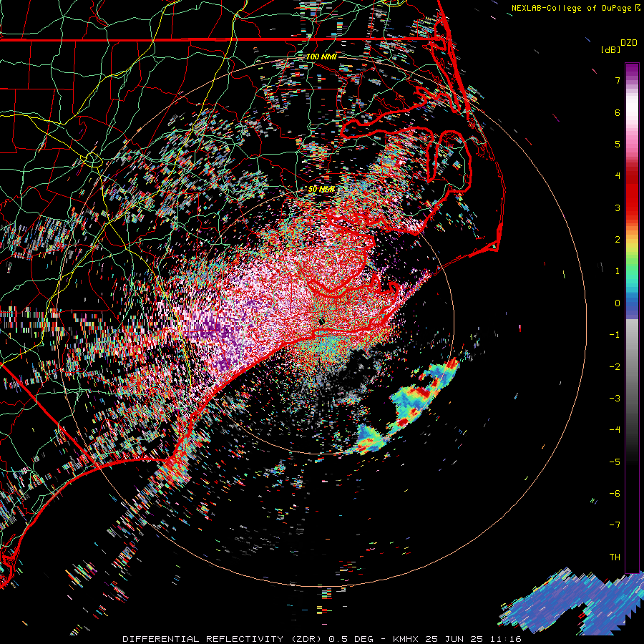Click the KMHX radar site marker

[x=321, y=321]
